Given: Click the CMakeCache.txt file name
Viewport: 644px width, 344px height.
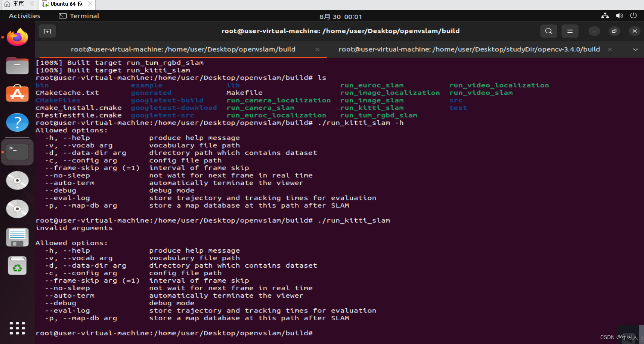Looking at the screenshot, I should (67, 93).
